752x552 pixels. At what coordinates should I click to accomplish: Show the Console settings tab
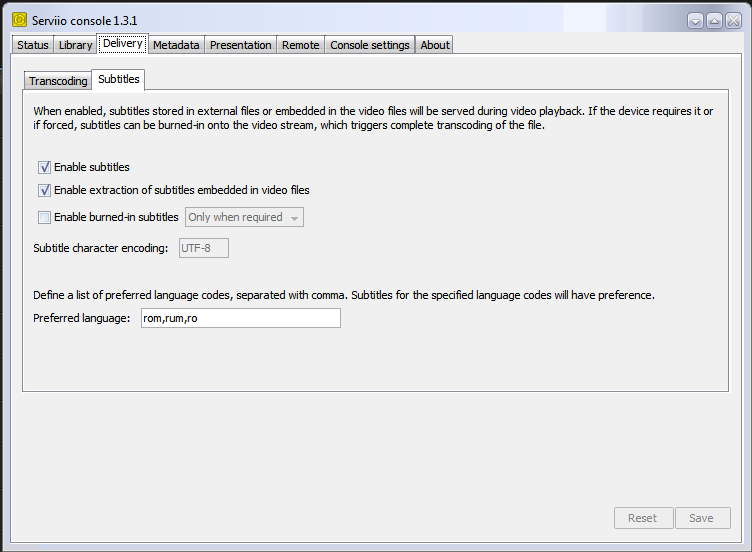pos(370,45)
